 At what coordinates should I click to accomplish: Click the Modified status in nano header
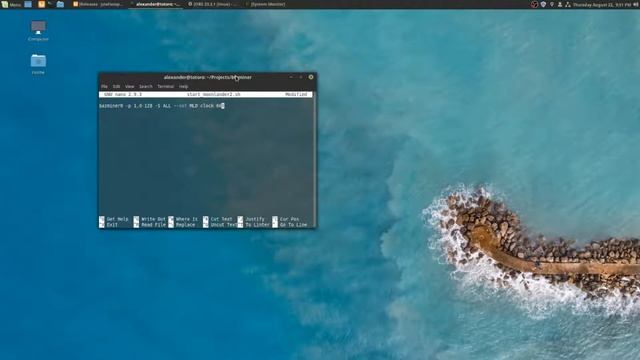click(296, 94)
